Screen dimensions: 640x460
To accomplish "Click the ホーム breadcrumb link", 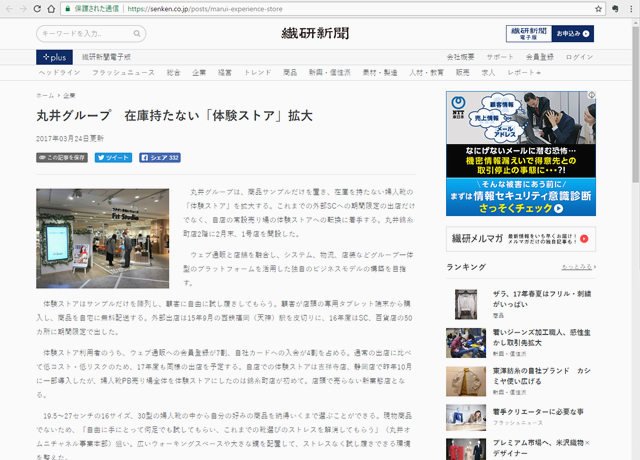I will coord(44,95).
